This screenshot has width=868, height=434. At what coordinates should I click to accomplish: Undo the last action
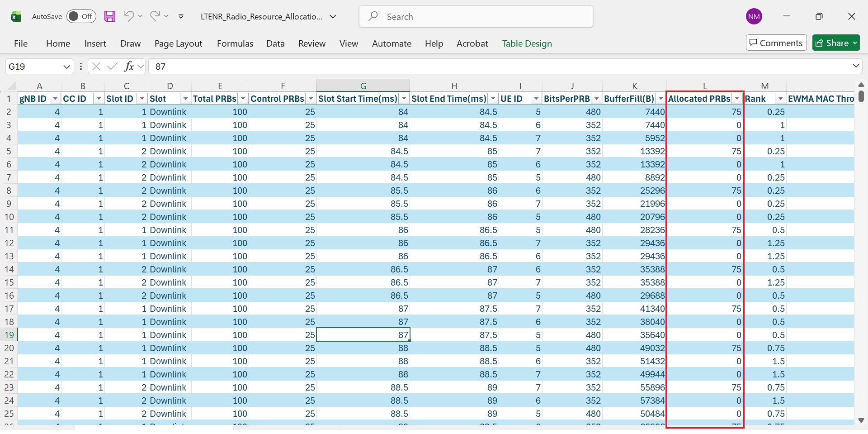click(x=129, y=16)
